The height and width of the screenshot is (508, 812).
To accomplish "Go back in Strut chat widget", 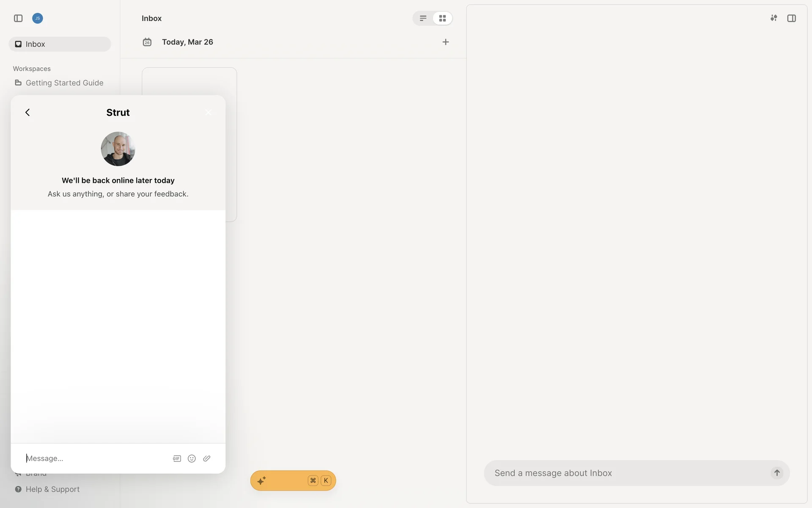I will [x=27, y=112].
